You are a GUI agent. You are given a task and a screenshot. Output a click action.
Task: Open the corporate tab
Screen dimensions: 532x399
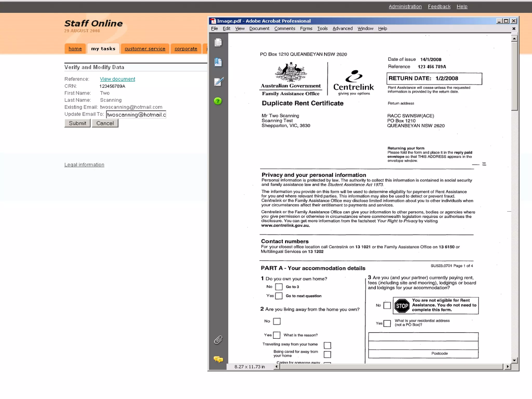(x=186, y=49)
